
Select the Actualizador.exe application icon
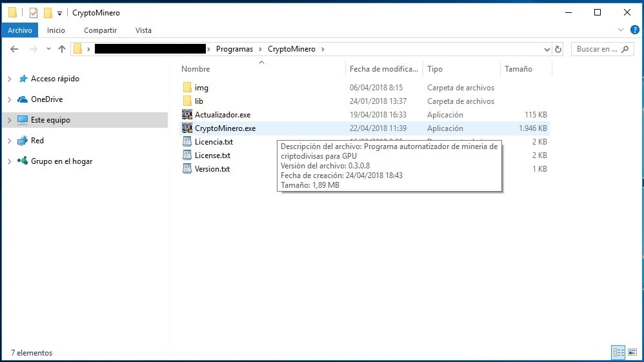click(187, 115)
